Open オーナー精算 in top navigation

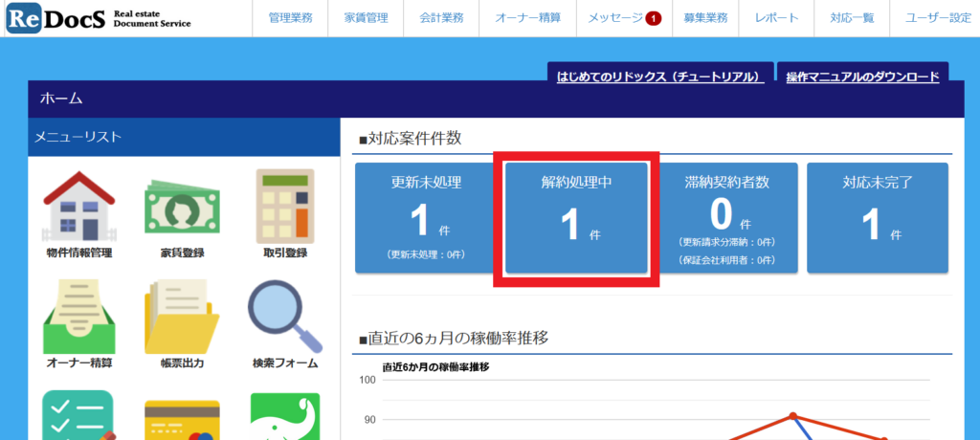[527, 18]
